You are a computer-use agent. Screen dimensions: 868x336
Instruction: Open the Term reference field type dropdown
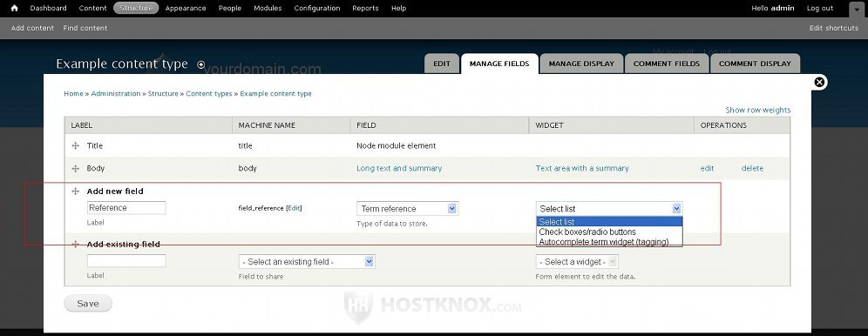pyautogui.click(x=408, y=208)
